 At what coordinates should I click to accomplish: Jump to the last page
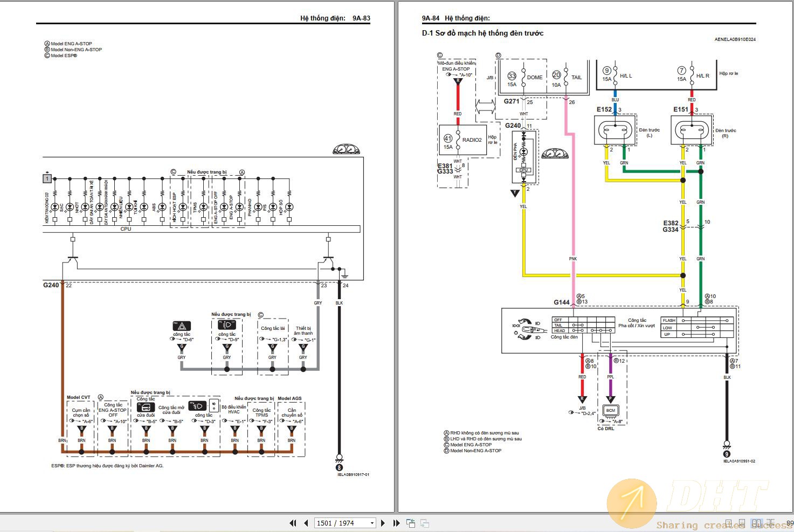(396, 523)
